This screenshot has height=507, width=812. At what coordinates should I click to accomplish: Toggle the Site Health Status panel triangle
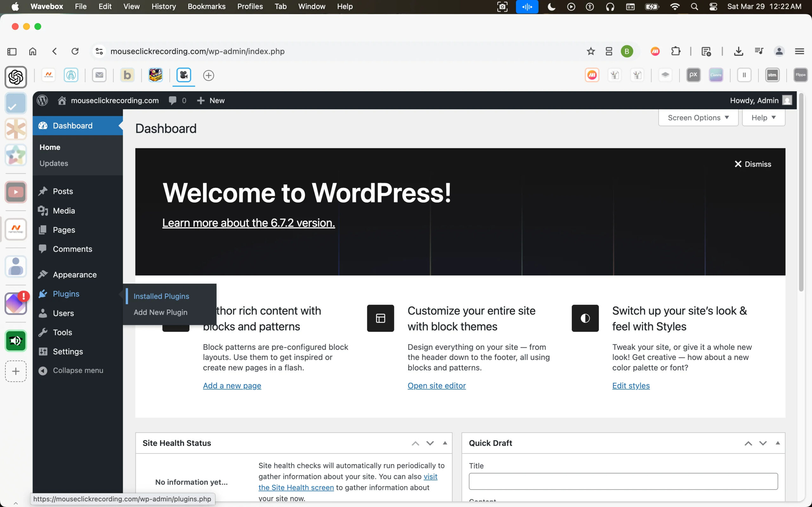click(445, 443)
